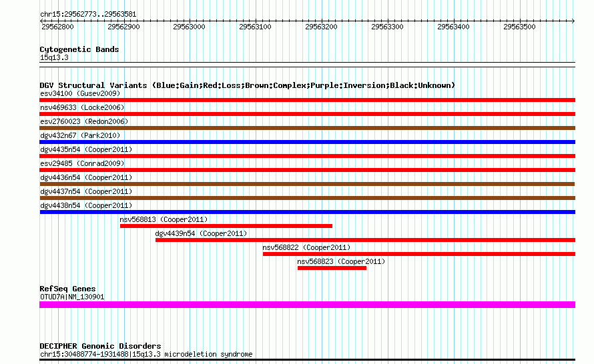Click ruler position 29563400
594x364 pixels.
[x=453, y=27]
